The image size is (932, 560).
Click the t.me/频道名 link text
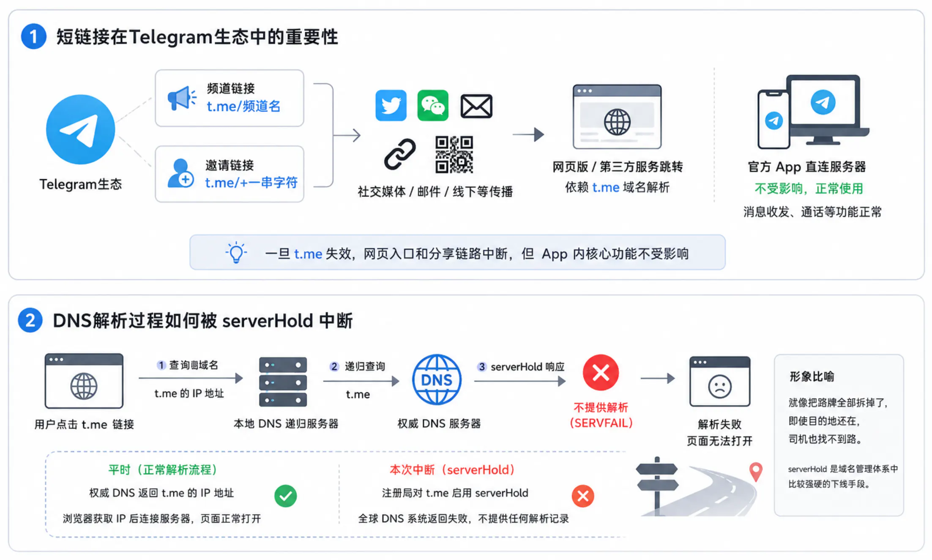[x=243, y=106]
